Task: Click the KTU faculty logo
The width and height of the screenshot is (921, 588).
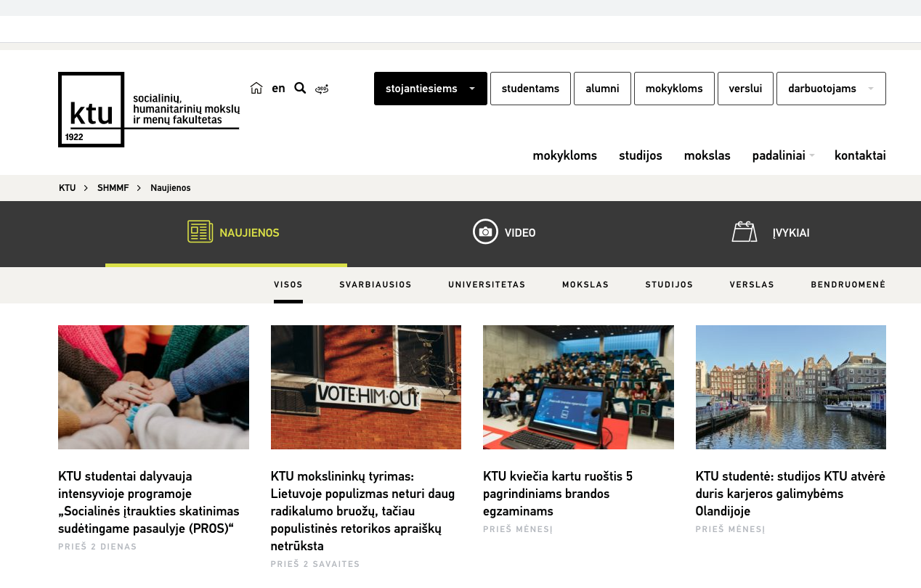Action: 149,110
